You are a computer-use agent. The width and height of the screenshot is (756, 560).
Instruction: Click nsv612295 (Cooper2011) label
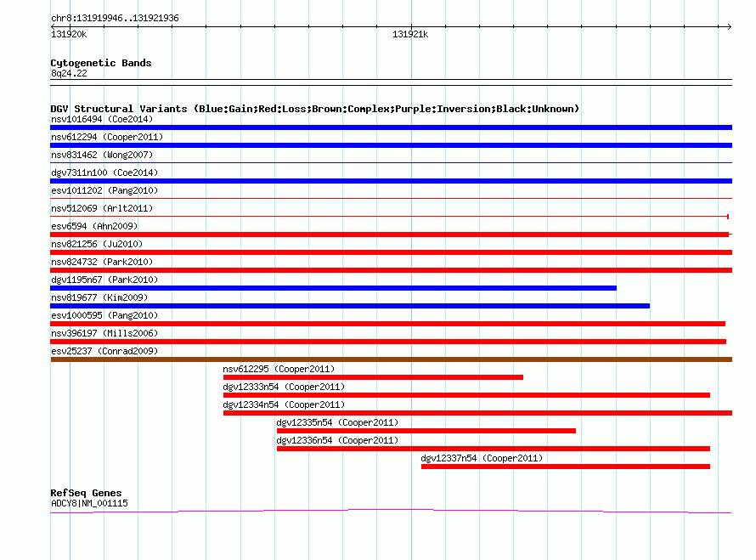[279, 369]
